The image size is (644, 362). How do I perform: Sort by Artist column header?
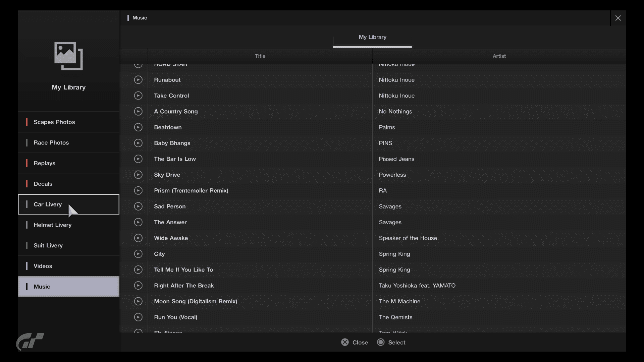pos(499,56)
